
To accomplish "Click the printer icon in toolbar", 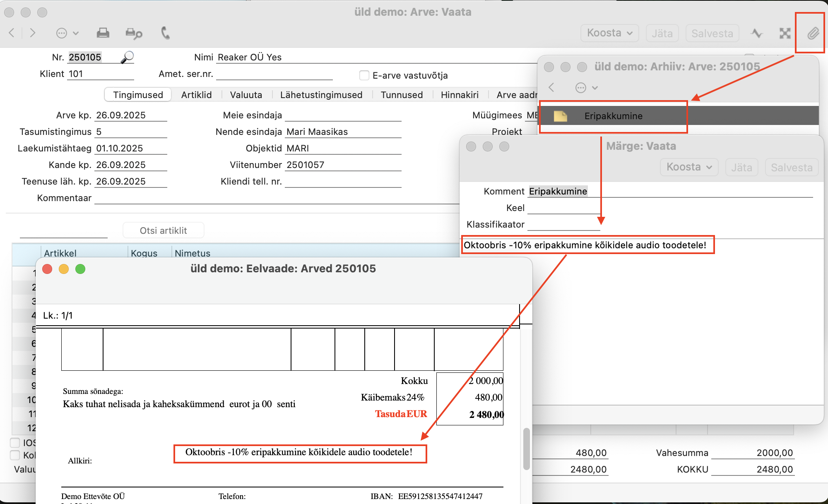I will pos(103,33).
